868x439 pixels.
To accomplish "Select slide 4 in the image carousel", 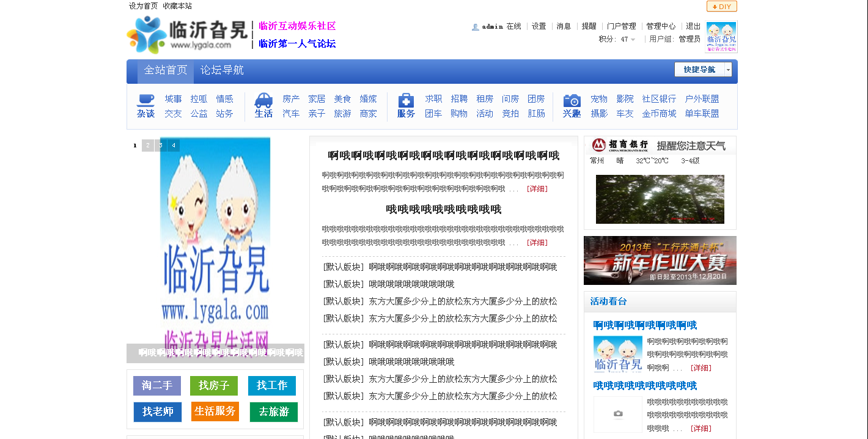I will [x=174, y=146].
